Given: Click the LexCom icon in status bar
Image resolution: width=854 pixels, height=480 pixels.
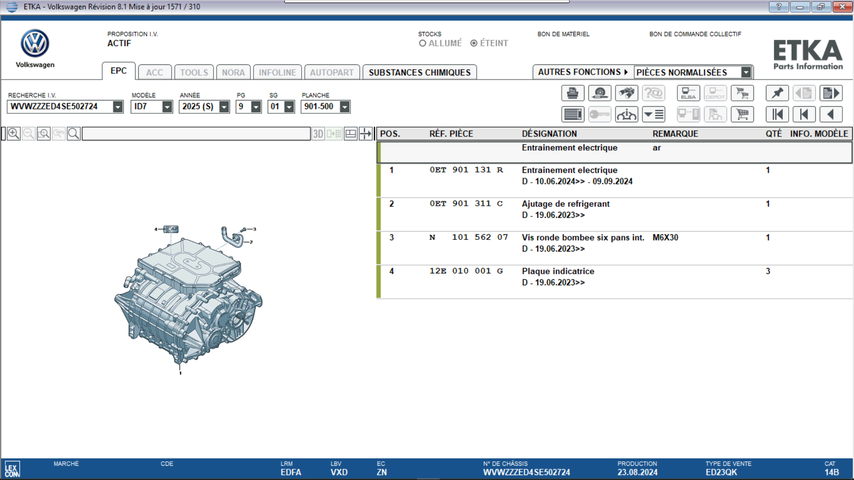Looking at the screenshot, I should point(11,470).
